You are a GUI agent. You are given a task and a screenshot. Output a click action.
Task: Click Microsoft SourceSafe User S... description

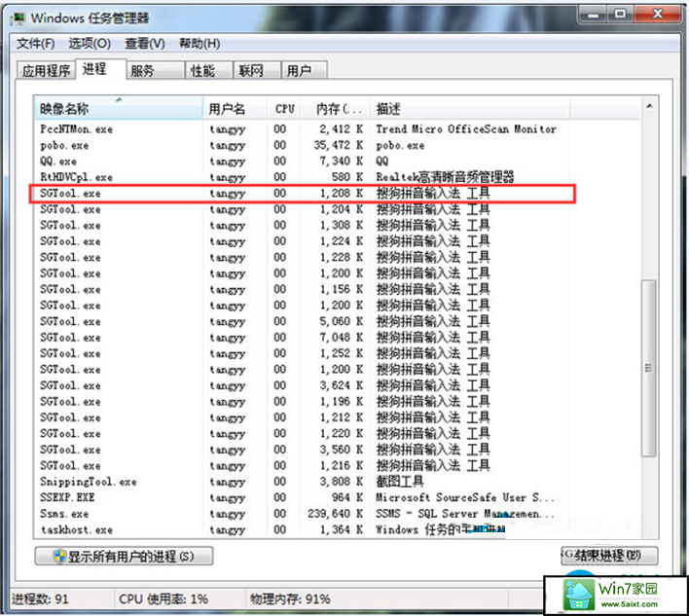(x=465, y=498)
